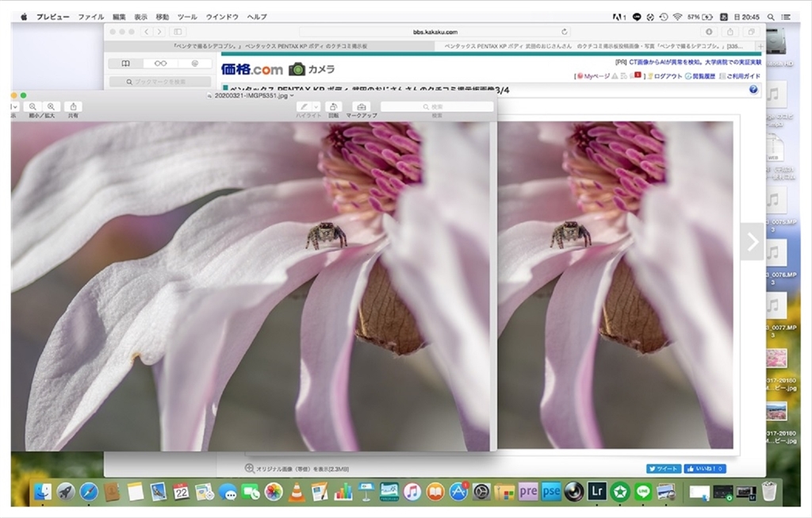Image resolution: width=812 pixels, height=518 pixels.
Task: Open App Store from the Dock
Action: (x=458, y=492)
